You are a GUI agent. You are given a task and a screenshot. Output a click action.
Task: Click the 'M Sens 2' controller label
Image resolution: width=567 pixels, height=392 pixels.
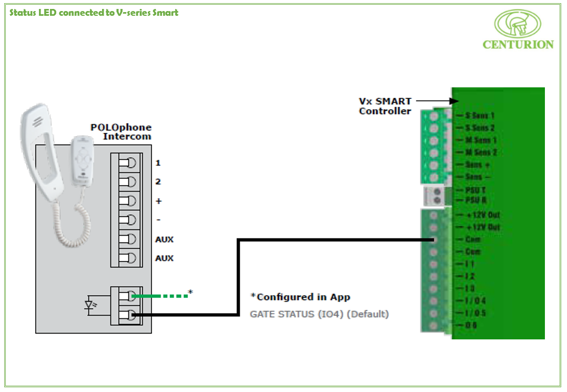[481, 152]
